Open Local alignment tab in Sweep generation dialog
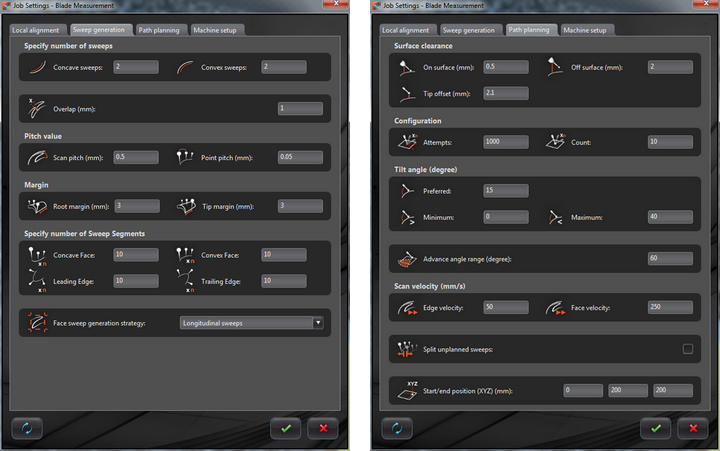The height and width of the screenshot is (451, 720). click(x=41, y=30)
